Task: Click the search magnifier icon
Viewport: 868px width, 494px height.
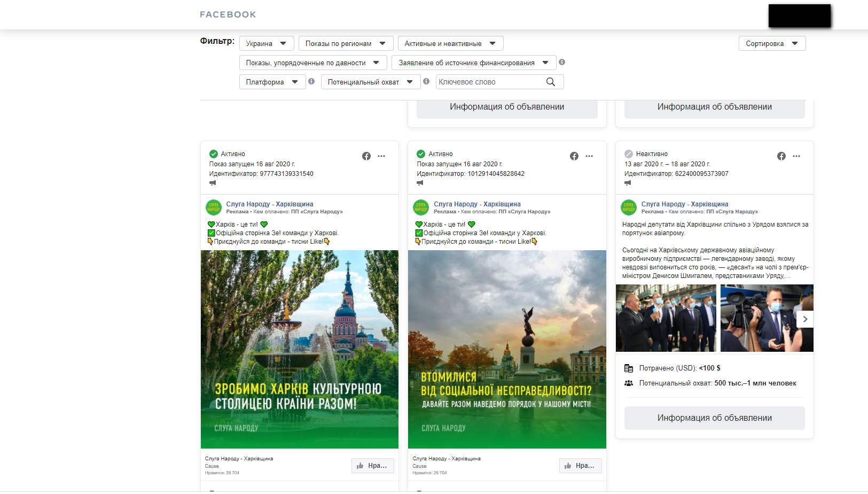Action: coord(551,82)
